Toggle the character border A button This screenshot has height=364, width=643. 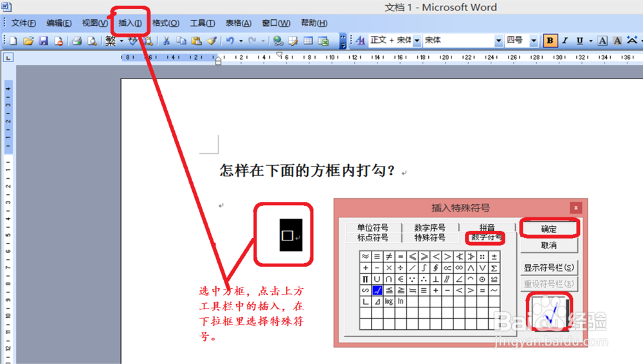point(602,41)
